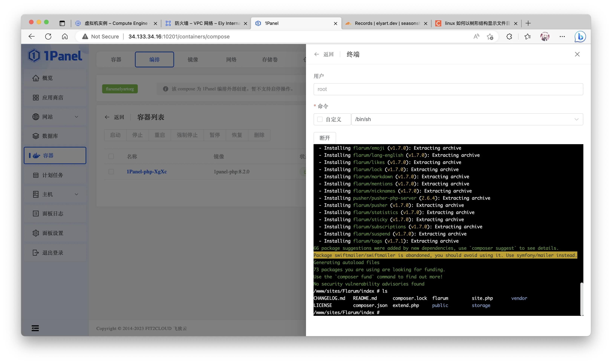Image resolution: width=612 pixels, height=364 pixels.
Task: Open 面板日志 panel logs in sidebar
Action: coord(55,214)
